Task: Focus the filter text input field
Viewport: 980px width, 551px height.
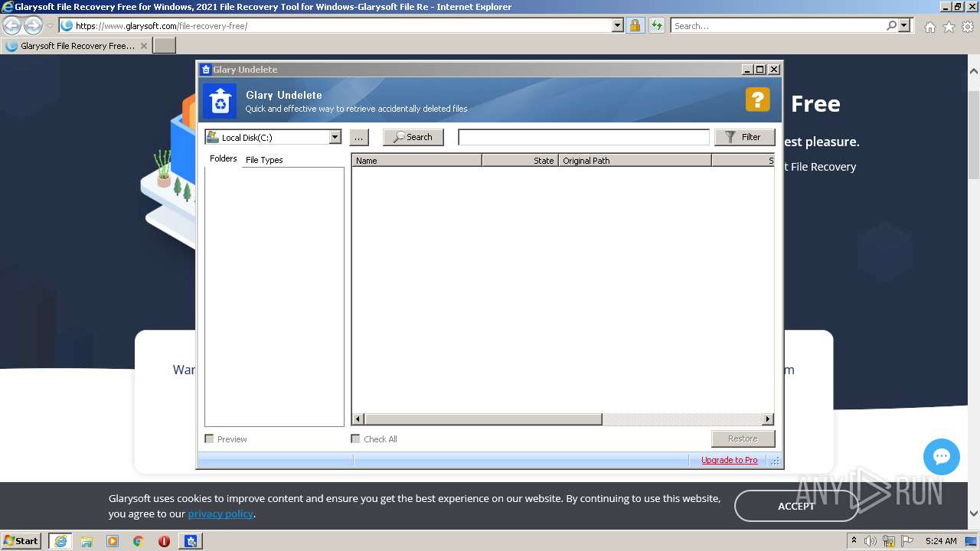Action: pos(583,137)
